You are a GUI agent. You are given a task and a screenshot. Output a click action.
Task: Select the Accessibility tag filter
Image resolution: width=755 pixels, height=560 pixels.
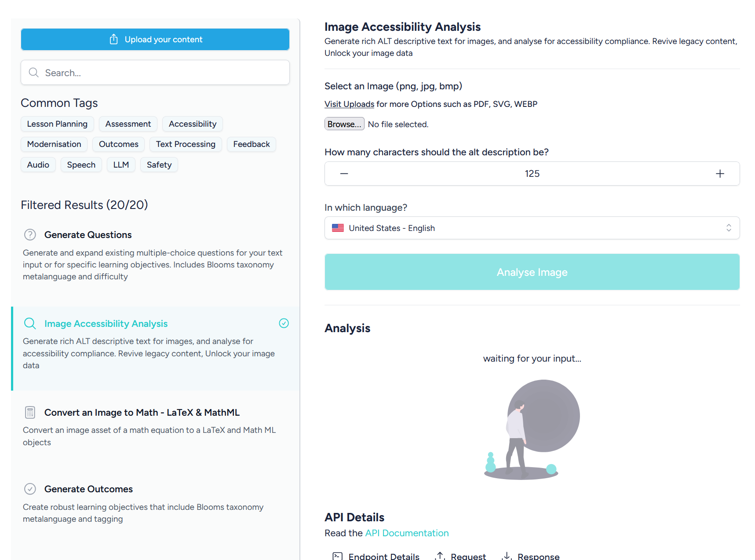192,124
